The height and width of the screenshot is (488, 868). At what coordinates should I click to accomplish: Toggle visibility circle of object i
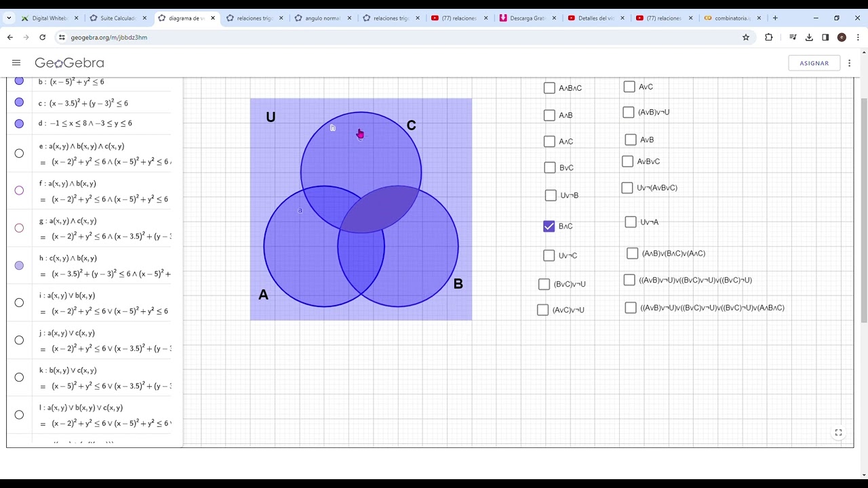click(19, 303)
